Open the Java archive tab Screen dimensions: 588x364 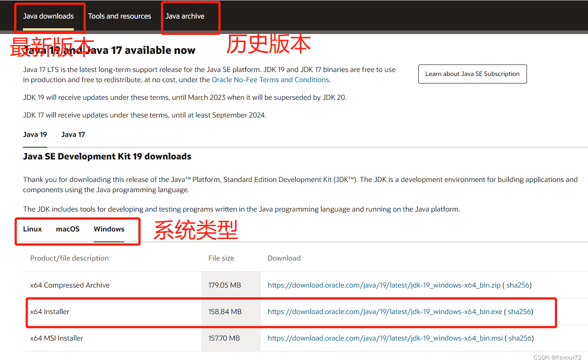(x=185, y=16)
